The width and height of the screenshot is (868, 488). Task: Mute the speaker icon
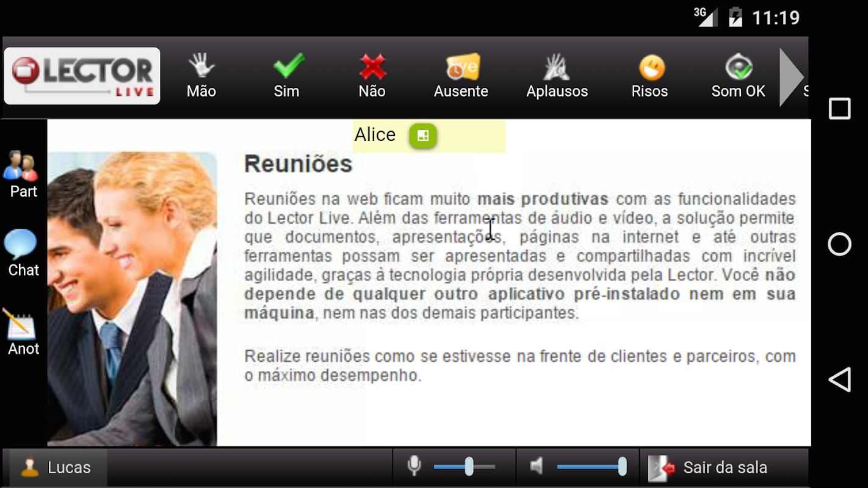537,467
